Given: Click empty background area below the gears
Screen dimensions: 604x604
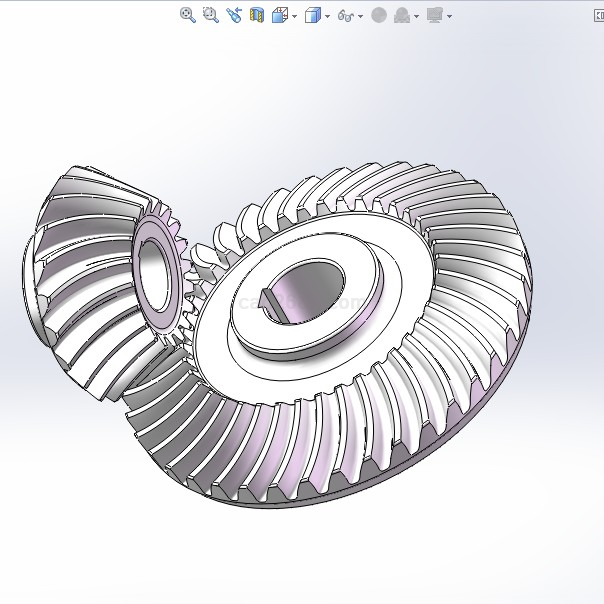Looking at the screenshot, I should tap(300, 560).
